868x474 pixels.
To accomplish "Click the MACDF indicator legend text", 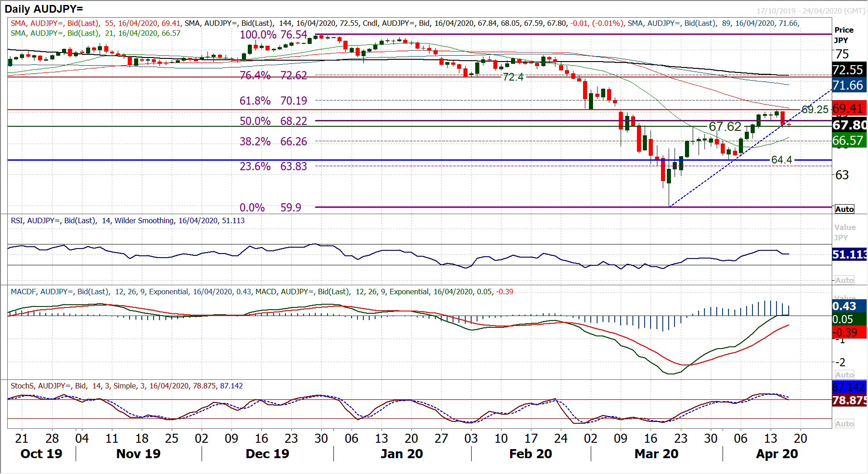I will point(131,292).
